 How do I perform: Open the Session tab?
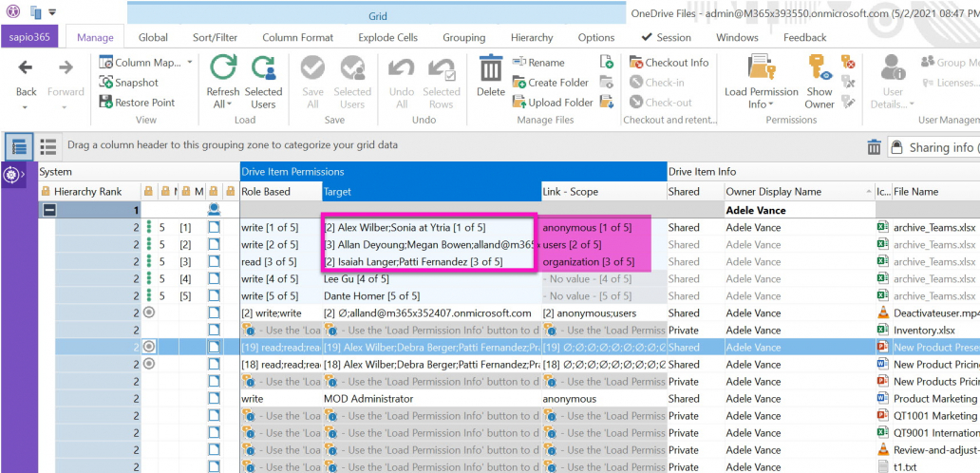pyautogui.click(x=666, y=37)
